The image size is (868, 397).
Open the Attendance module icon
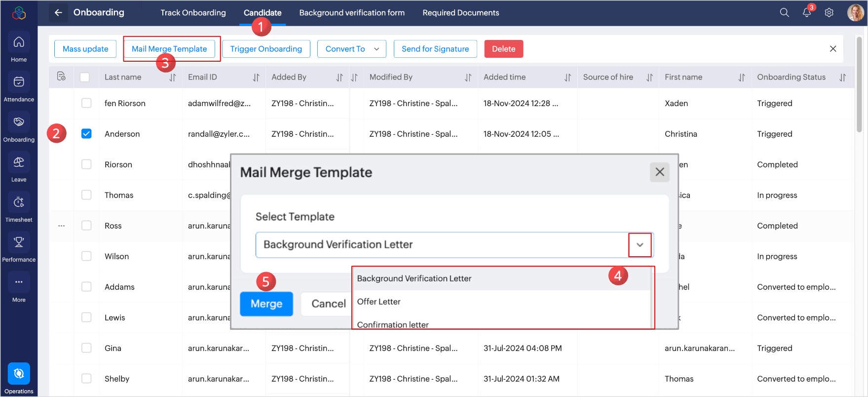(x=19, y=82)
